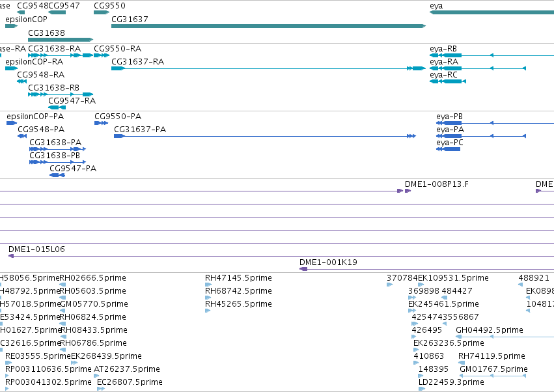Select the CG31638 gene bar
This screenshot has height=392, width=554.
coord(61,40)
